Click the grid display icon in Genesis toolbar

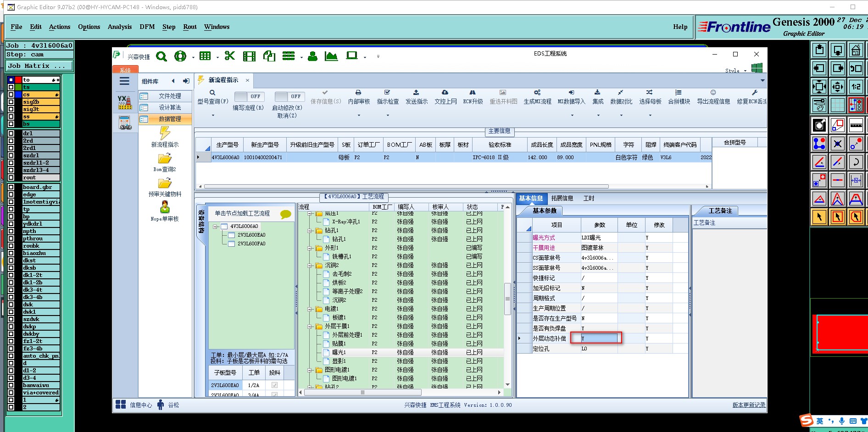click(x=837, y=105)
